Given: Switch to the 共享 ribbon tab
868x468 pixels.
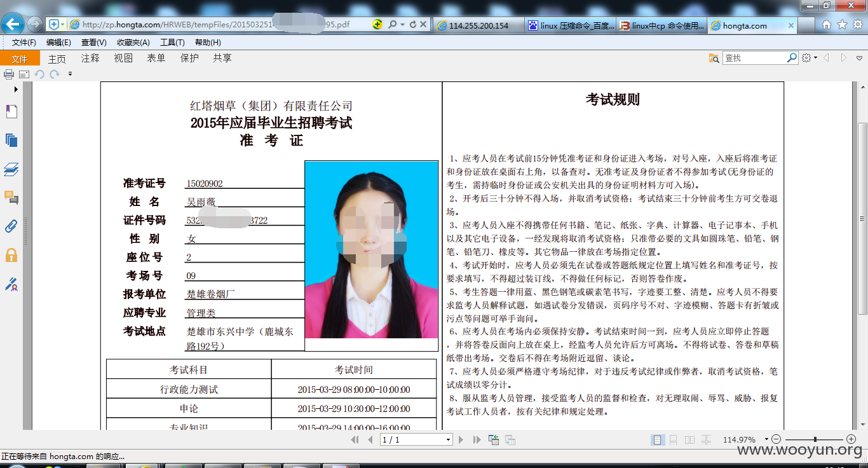Looking at the screenshot, I should tap(222, 59).
